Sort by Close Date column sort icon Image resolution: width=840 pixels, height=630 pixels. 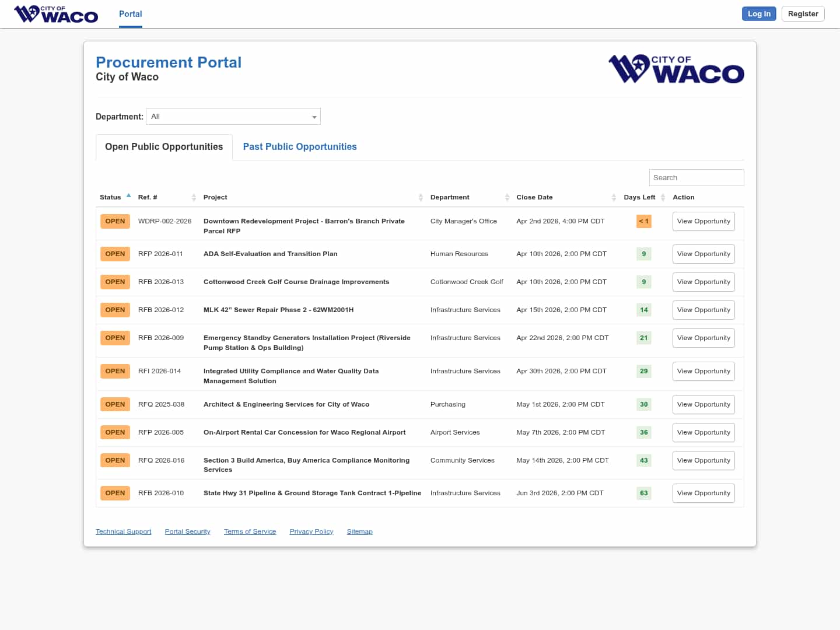click(x=614, y=198)
